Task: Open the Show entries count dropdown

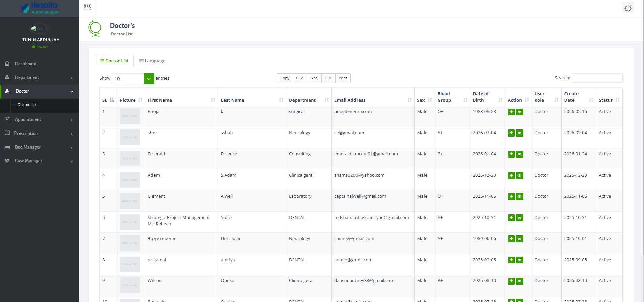Action: 133,79
